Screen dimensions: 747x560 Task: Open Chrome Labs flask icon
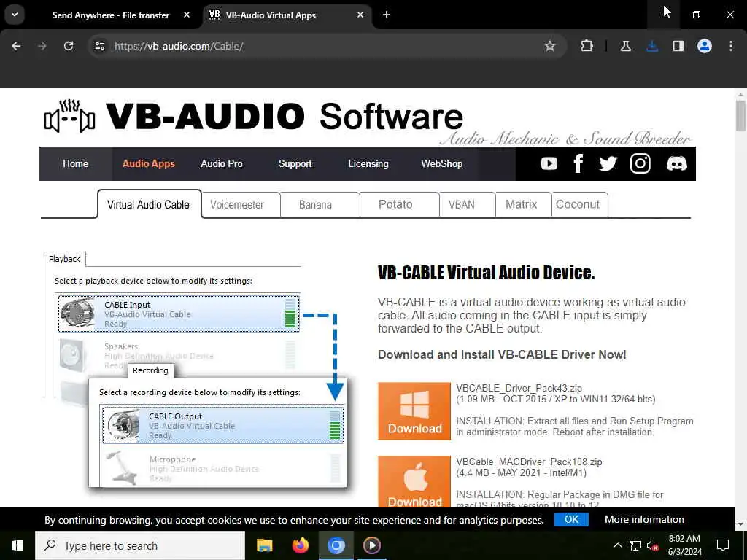(625, 46)
